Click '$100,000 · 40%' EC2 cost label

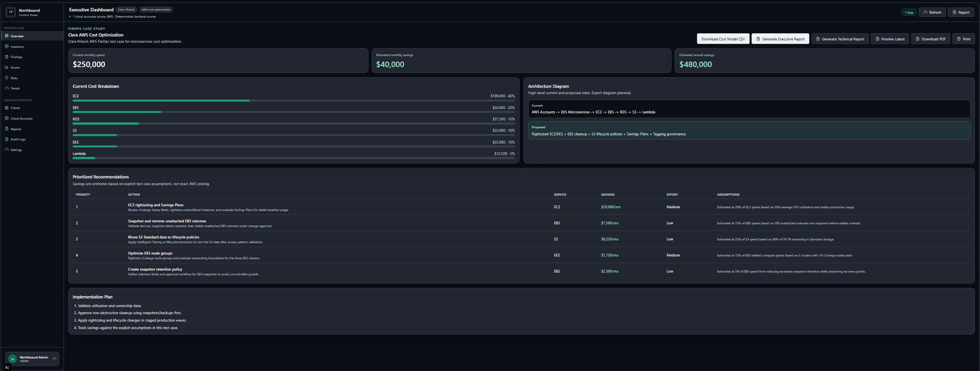click(502, 96)
